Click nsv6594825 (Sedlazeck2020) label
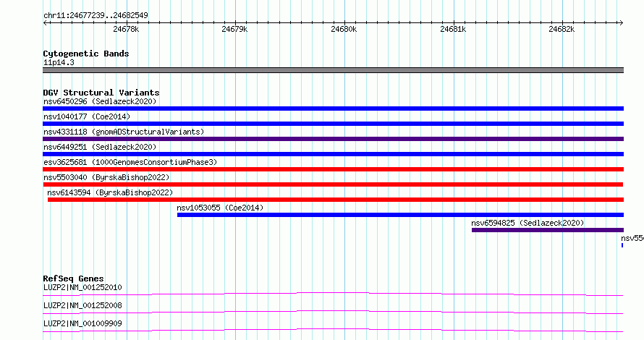The image size is (644, 340). pyautogui.click(x=528, y=223)
